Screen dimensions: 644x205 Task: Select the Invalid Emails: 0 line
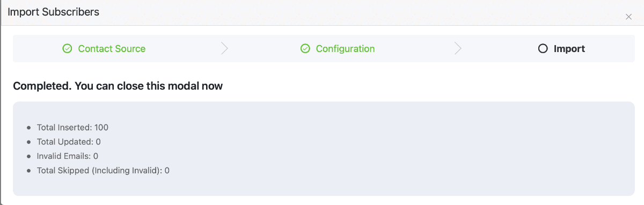click(x=68, y=156)
